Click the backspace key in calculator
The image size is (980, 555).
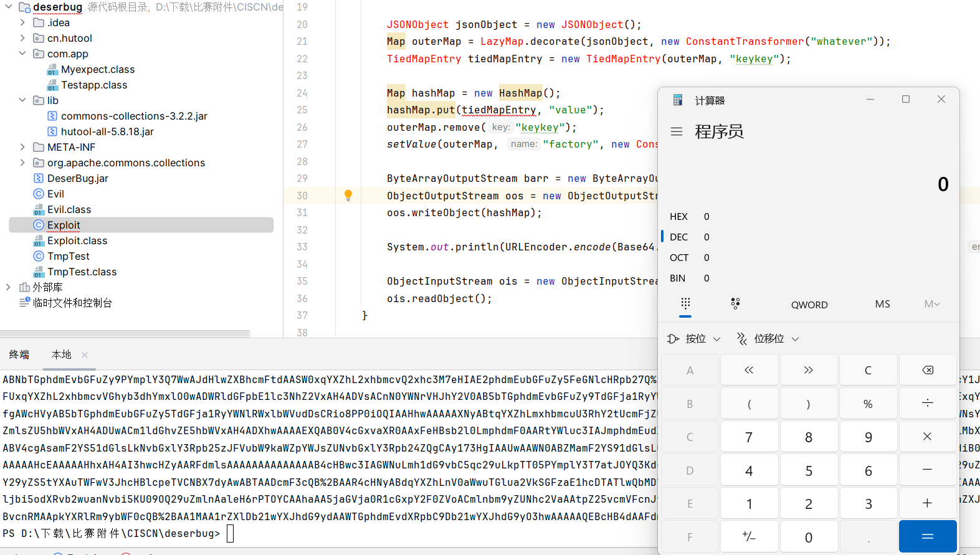click(928, 370)
